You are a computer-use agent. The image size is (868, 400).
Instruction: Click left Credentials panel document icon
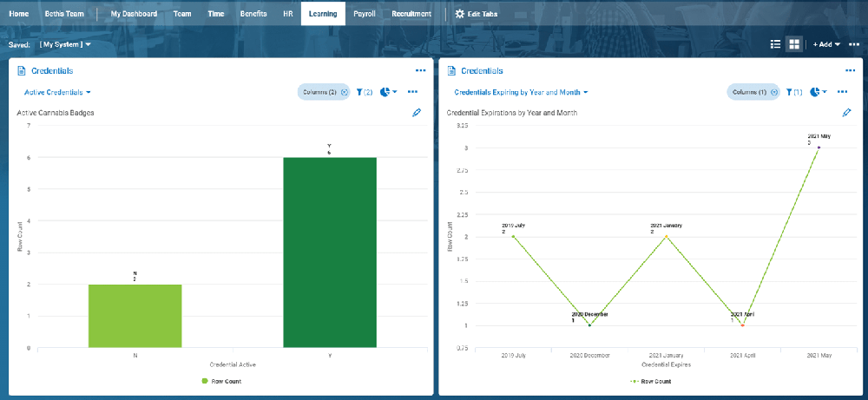click(x=22, y=71)
